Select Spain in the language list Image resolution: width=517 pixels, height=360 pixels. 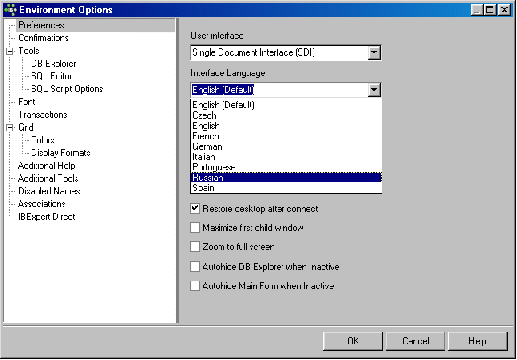pyautogui.click(x=286, y=188)
